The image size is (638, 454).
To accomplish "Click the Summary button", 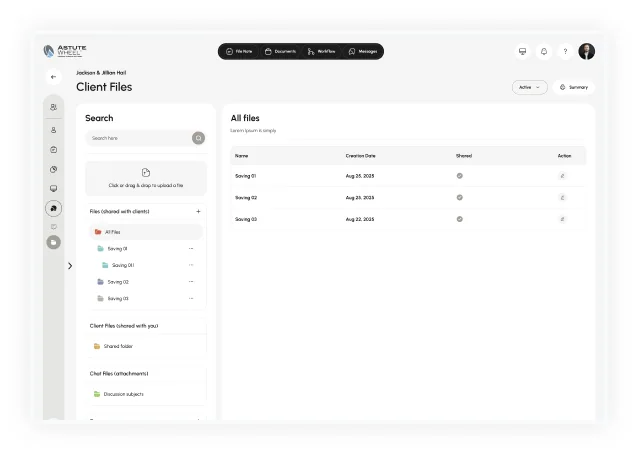I will pos(574,87).
